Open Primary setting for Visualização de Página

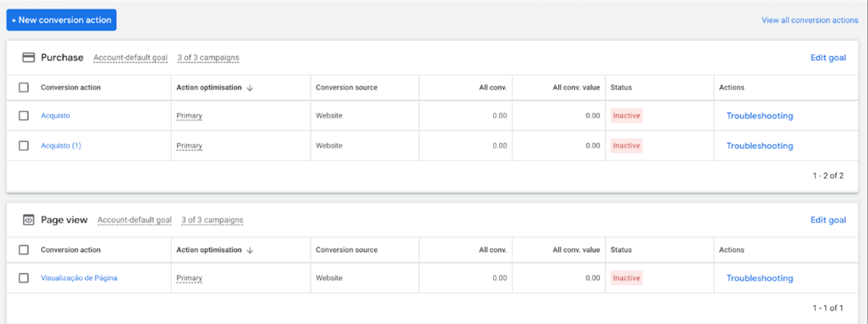click(x=189, y=278)
